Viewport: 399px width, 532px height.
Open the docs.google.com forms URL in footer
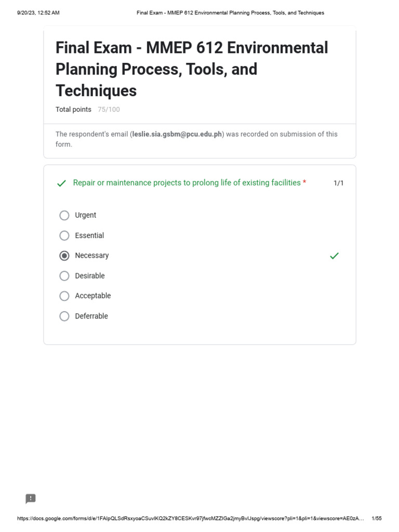pyautogui.click(x=190, y=518)
